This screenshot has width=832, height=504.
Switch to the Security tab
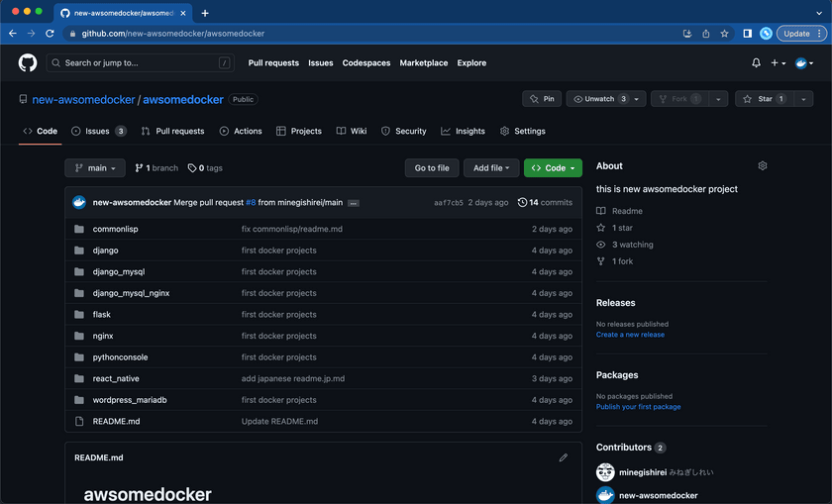coord(404,131)
